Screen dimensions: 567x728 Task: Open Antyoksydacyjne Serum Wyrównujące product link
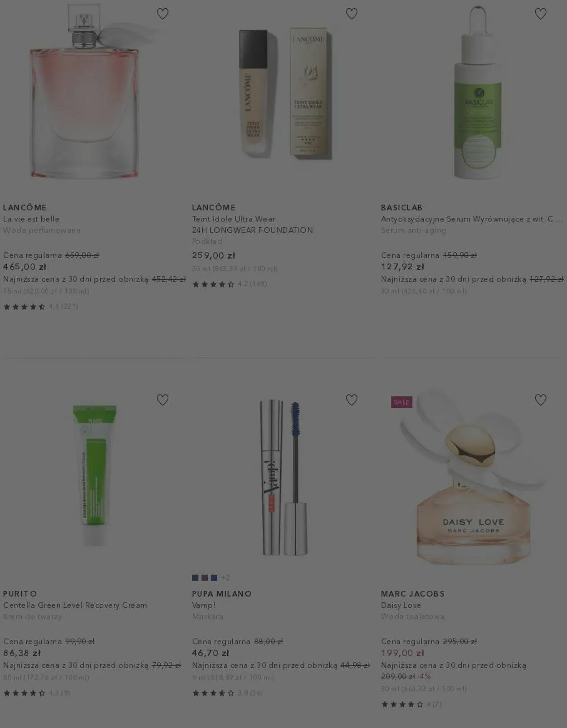click(x=472, y=219)
